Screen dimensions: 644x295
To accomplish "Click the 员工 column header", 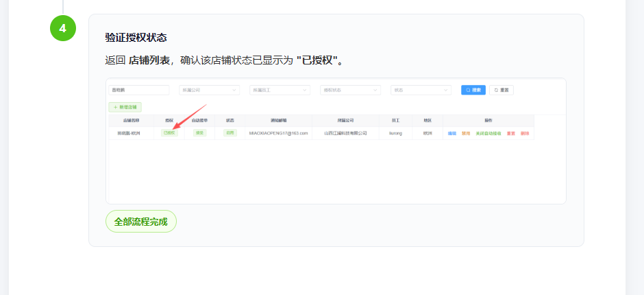I will pyautogui.click(x=396, y=121).
